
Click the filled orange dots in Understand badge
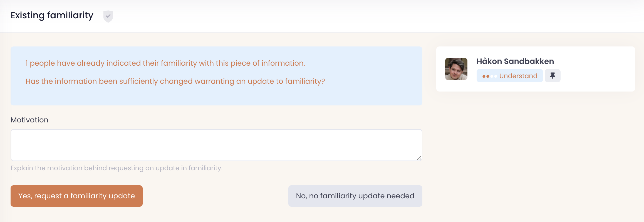tap(486, 76)
